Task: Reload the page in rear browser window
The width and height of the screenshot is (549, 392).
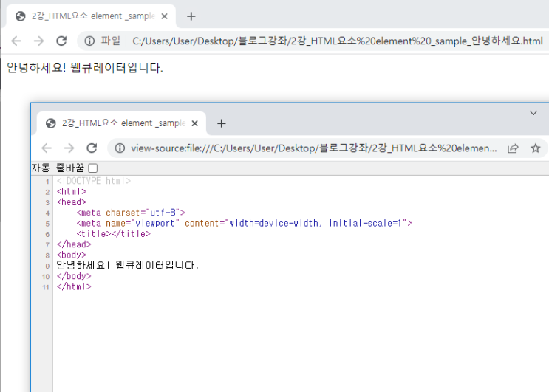Action: 61,41
